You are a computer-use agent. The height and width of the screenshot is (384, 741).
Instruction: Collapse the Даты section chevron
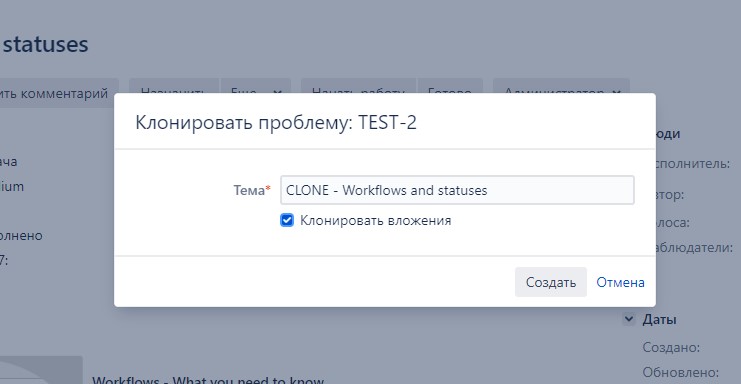[x=629, y=319]
